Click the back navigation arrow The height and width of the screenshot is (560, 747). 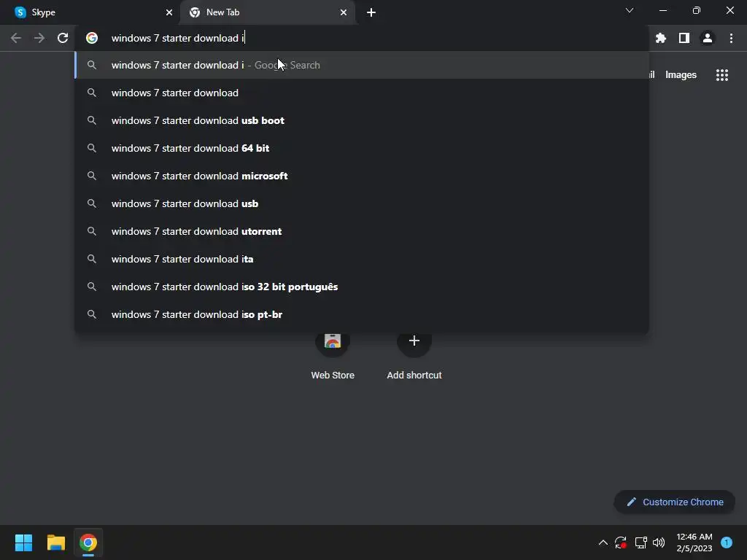(x=16, y=38)
